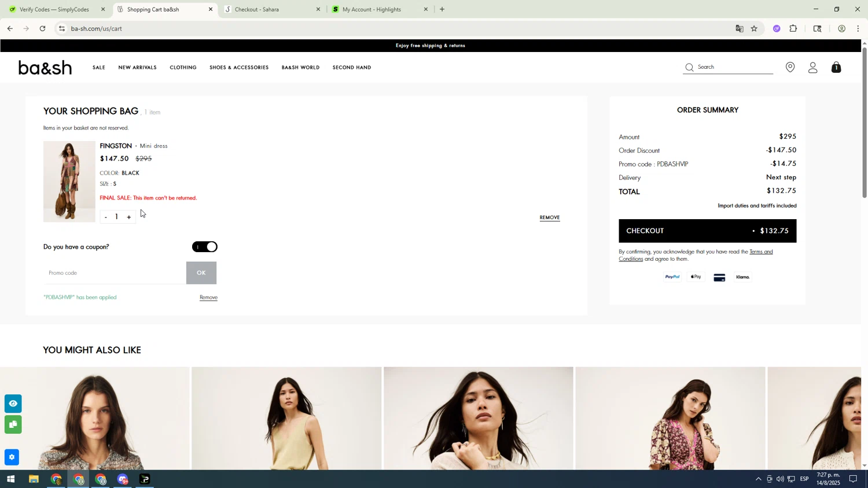The height and width of the screenshot is (488, 868).
Task: Toggle the coupon switch off
Action: pyautogui.click(x=205, y=247)
